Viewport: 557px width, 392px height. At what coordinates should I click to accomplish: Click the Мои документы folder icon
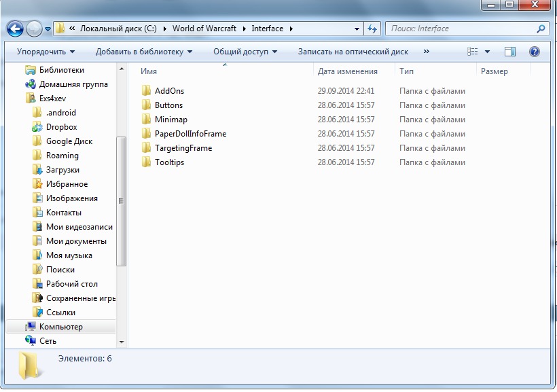[37, 241]
